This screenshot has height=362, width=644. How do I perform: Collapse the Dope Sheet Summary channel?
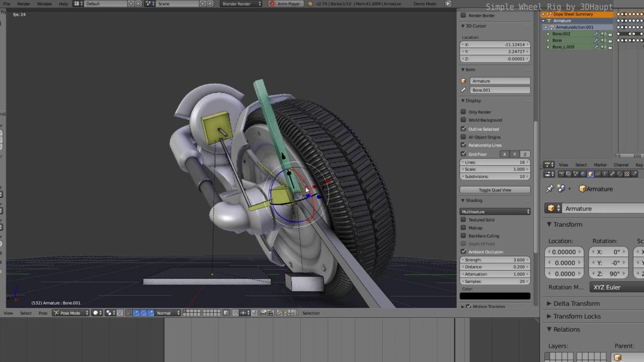click(x=543, y=14)
